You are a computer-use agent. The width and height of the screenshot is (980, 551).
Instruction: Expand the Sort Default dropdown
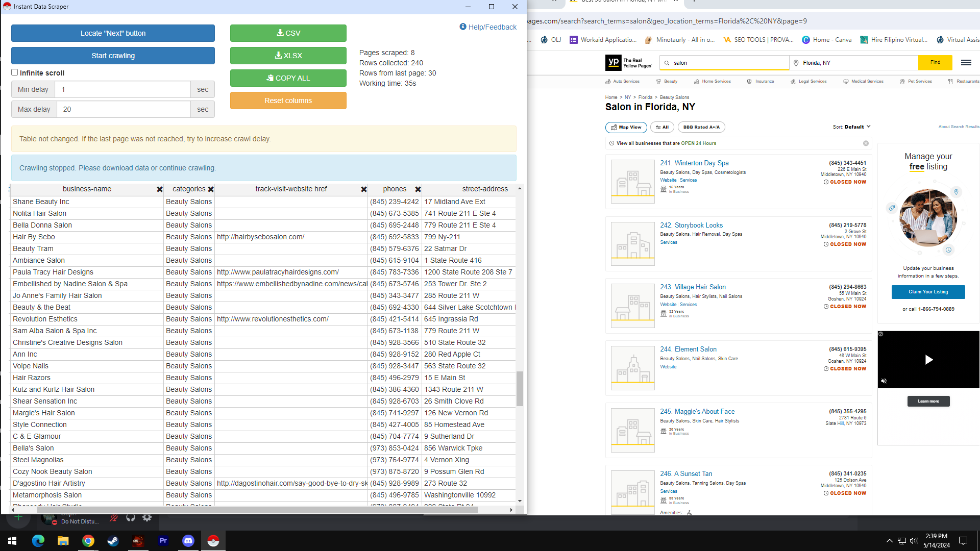point(851,127)
